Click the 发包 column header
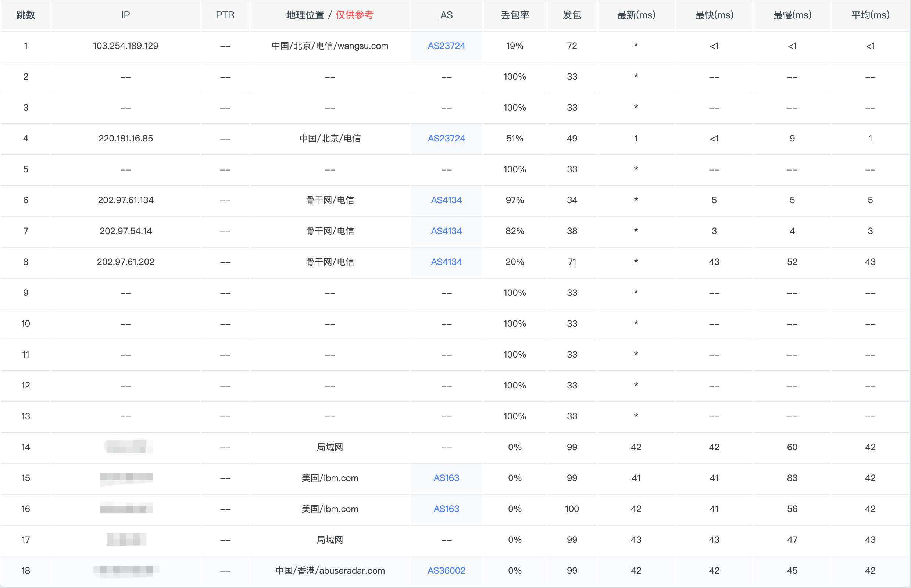 click(x=572, y=15)
